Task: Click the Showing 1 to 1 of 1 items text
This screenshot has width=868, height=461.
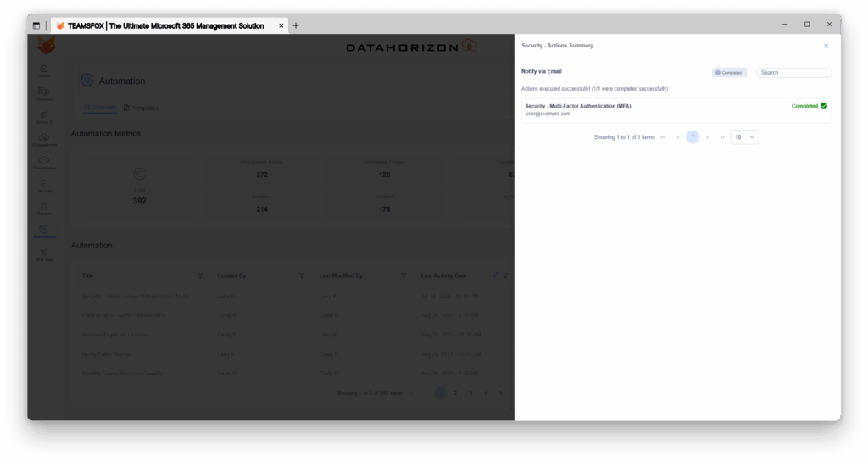Action: click(x=624, y=137)
